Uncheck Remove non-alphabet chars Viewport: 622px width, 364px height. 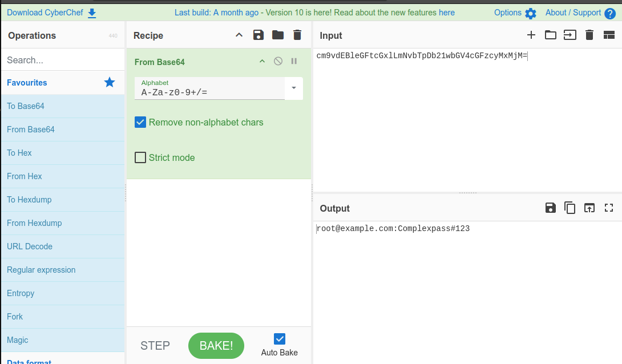point(140,122)
